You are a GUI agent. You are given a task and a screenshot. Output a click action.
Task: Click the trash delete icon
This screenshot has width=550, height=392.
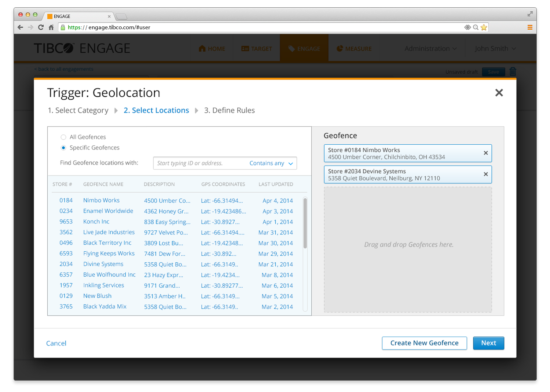click(x=513, y=71)
